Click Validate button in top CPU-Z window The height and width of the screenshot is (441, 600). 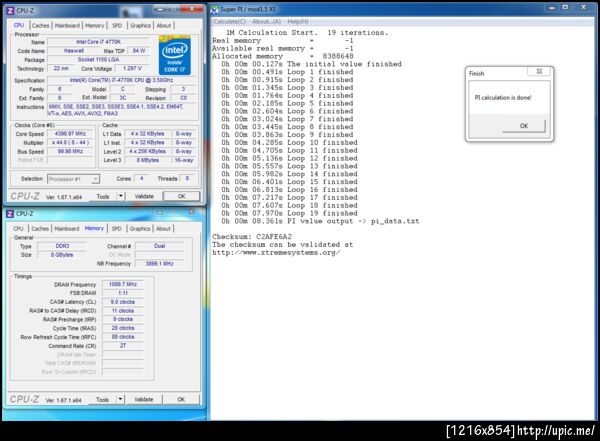click(x=144, y=196)
